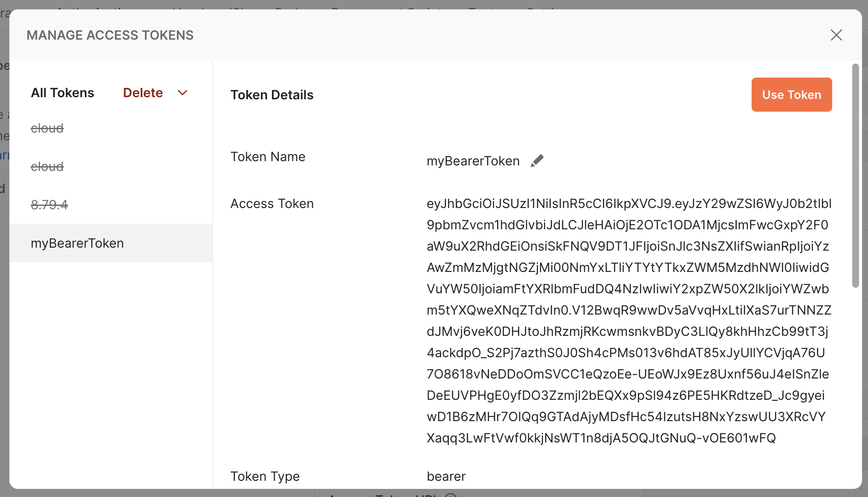Select the second expired cloud token
Image resolution: width=868 pixels, height=497 pixels.
click(47, 167)
